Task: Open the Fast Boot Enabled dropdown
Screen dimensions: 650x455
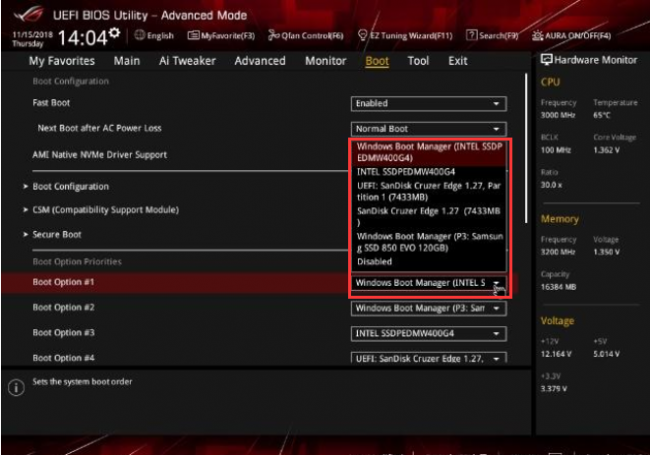Action: pos(429,104)
